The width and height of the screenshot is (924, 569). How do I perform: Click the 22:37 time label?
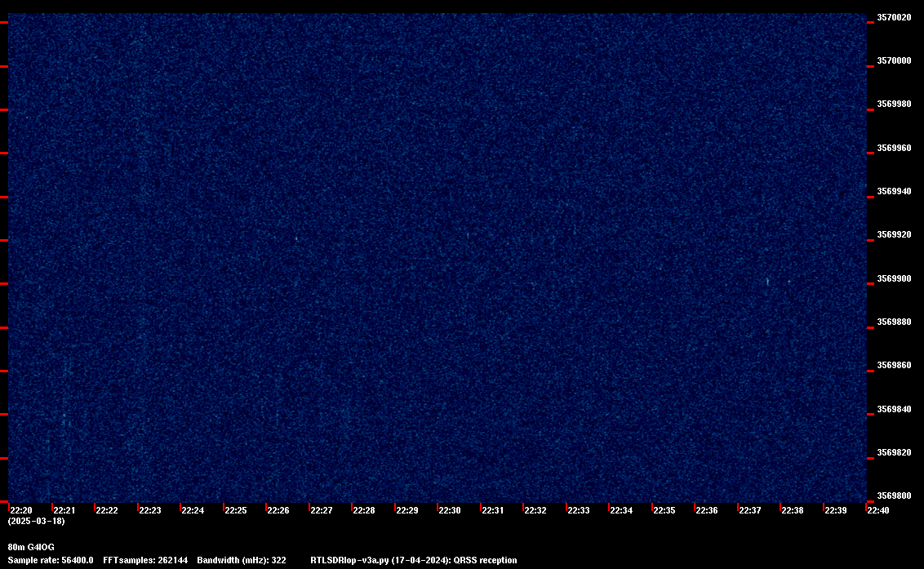pyautogui.click(x=749, y=510)
